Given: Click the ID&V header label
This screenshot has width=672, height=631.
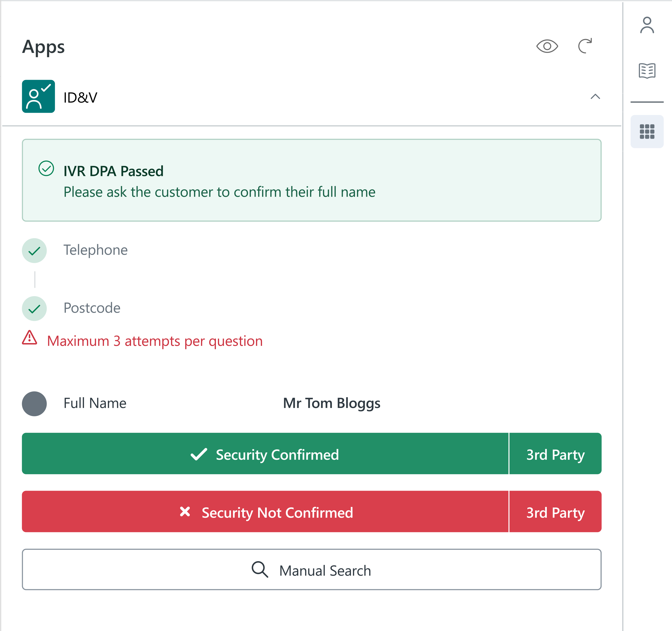Looking at the screenshot, I should (80, 97).
